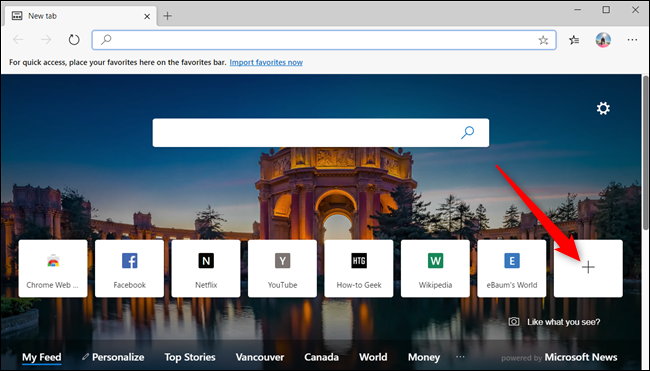Select the Top Stories feed tab
Viewport: 650px width, 371px height.
[x=190, y=357]
